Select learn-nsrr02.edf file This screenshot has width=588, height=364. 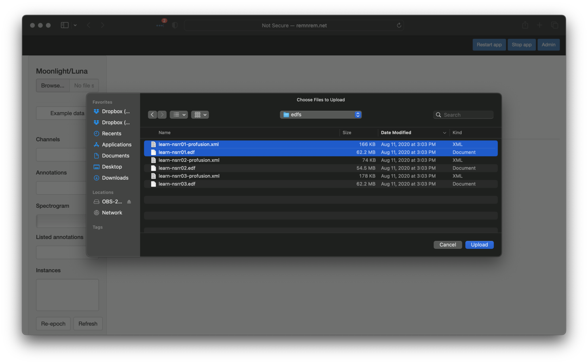177,168
